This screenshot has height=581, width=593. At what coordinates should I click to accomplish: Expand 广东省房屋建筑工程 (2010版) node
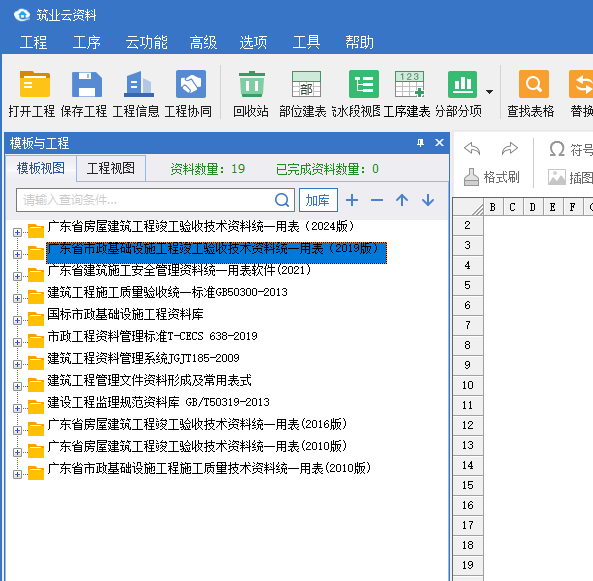pos(17,452)
